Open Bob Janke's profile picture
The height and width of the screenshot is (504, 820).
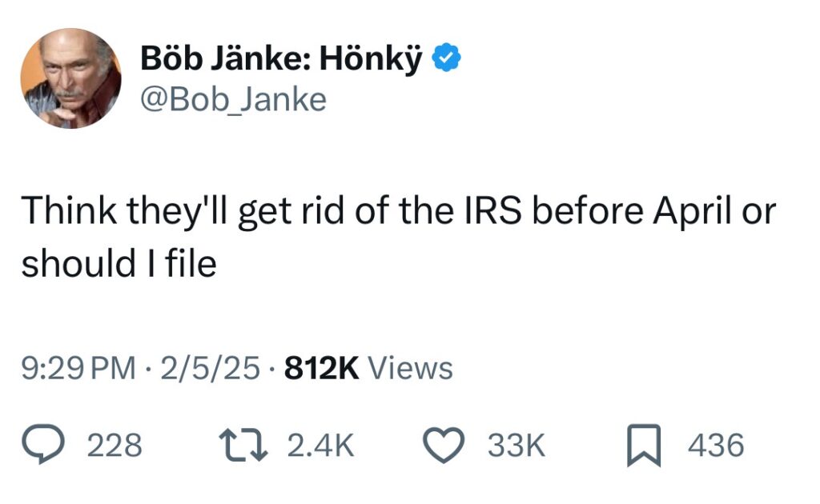[70, 78]
